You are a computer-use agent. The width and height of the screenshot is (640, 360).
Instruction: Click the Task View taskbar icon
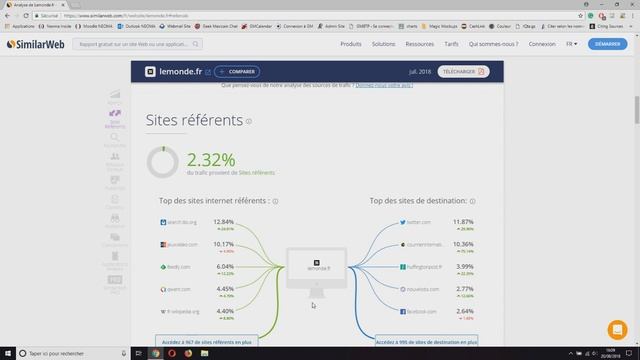[139, 353]
